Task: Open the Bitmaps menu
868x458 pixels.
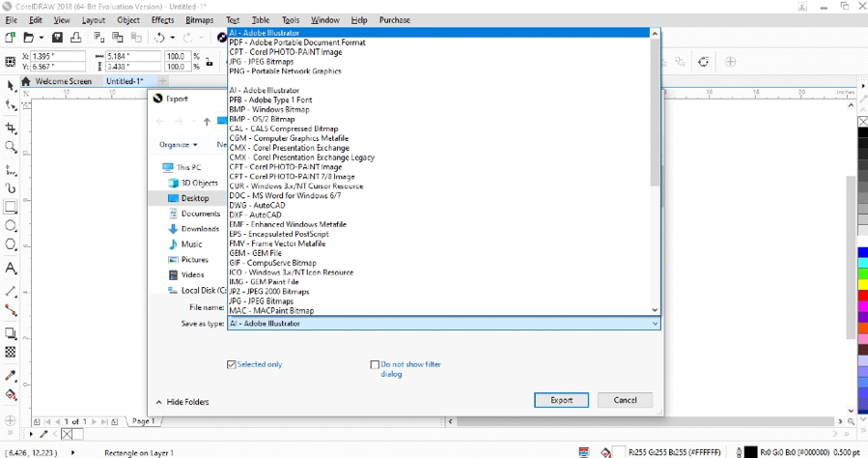Action: coord(199,20)
